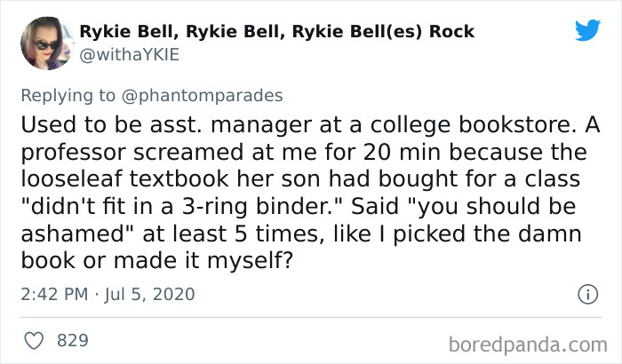Click the display name Rykie Bell(es) Rock
The image size is (622, 364).
(x=277, y=32)
